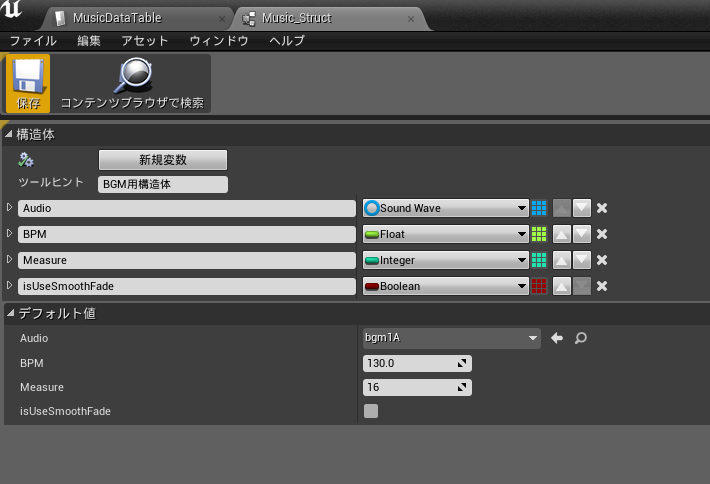Click the Measure variable name field

pos(187,260)
